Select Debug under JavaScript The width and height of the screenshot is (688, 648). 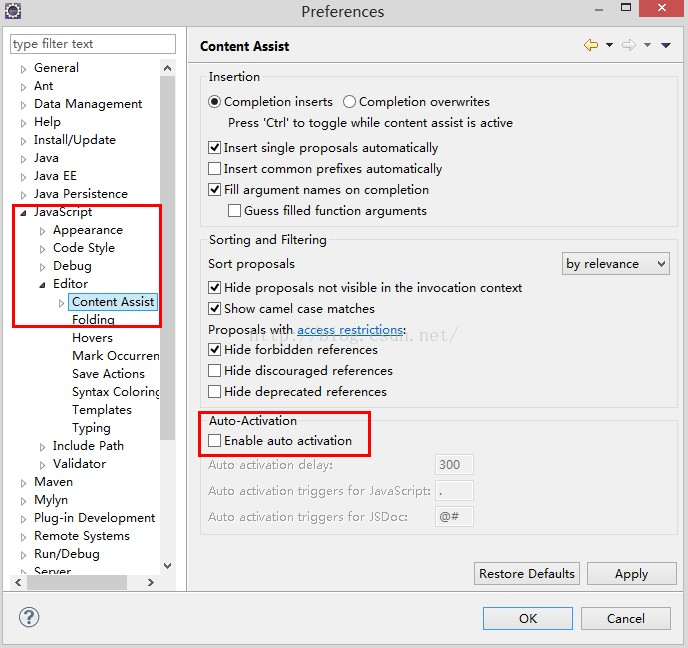tap(72, 266)
